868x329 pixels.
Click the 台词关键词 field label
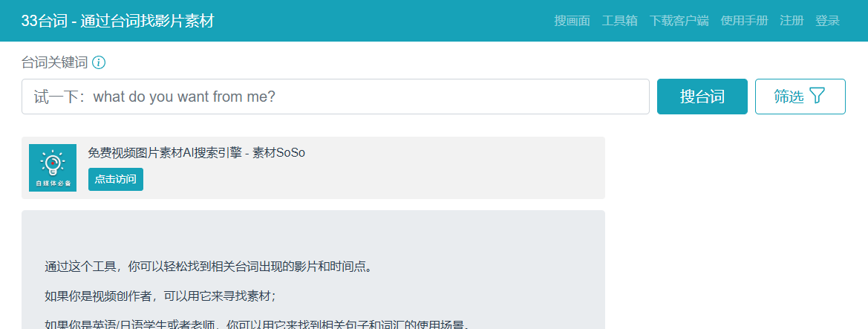pyautogui.click(x=54, y=62)
